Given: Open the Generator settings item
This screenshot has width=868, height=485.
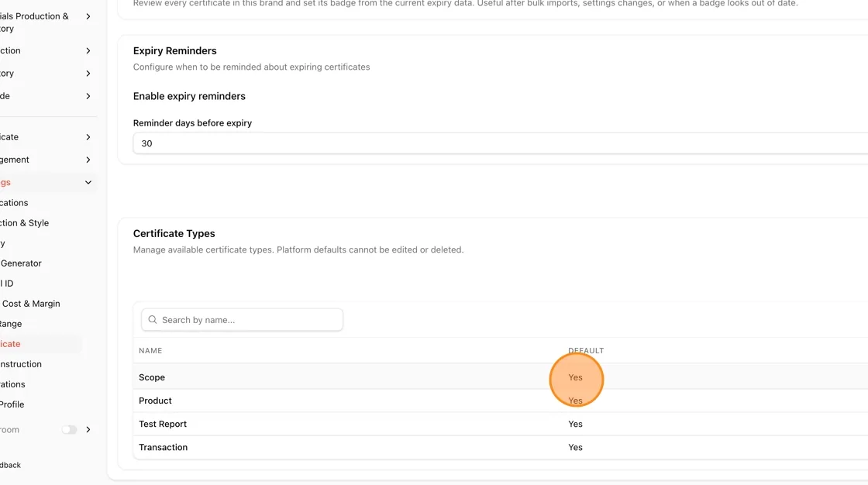Looking at the screenshot, I should [20, 263].
